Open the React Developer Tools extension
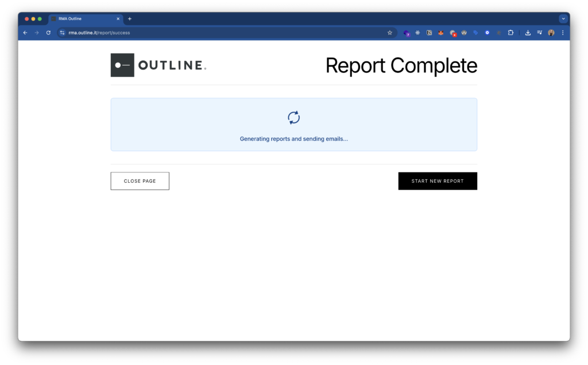 coord(418,33)
